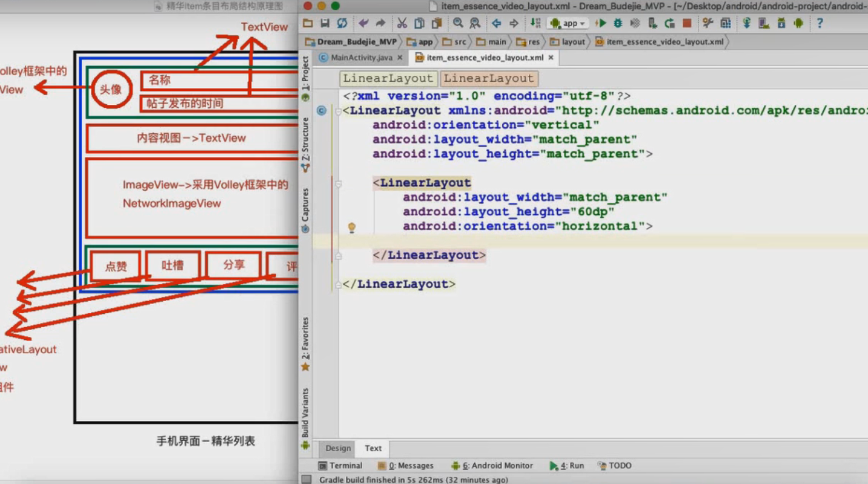Click the Open folder toolbar icon
The height and width of the screenshot is (484, 868).
[x=308, y=23]
